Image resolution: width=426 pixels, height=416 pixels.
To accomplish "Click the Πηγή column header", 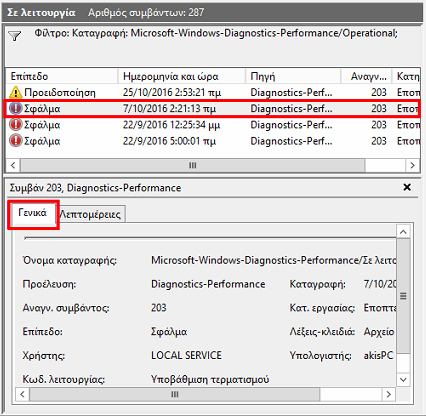I will pyautogui.click(x=293, y=76).
